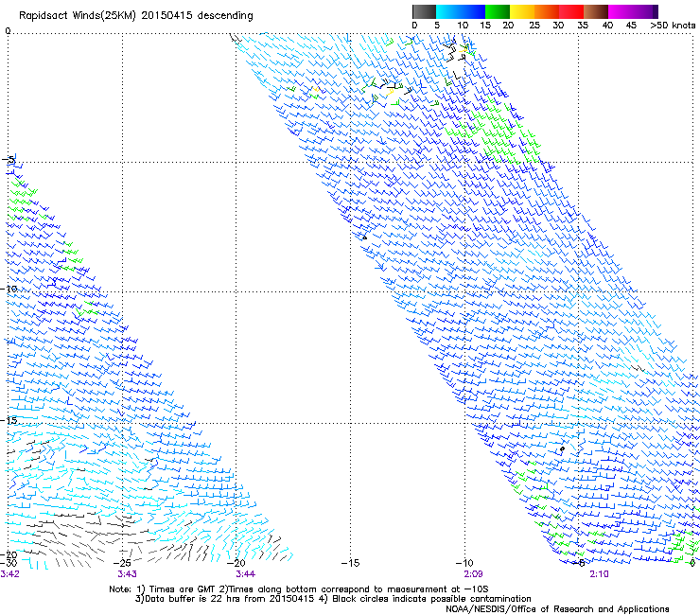Click the purple time stamp '3:42'
The width and height of the screenshot is (700, 615).
[9, 574]
